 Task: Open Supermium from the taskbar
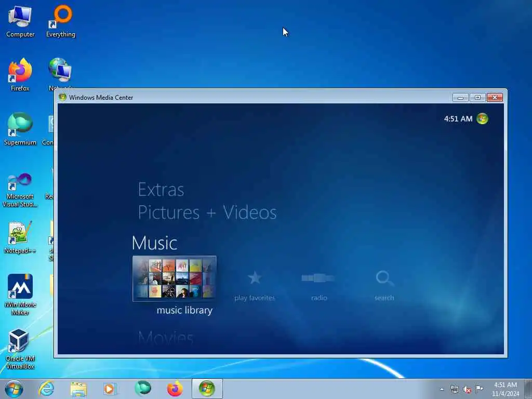(142, 389)
